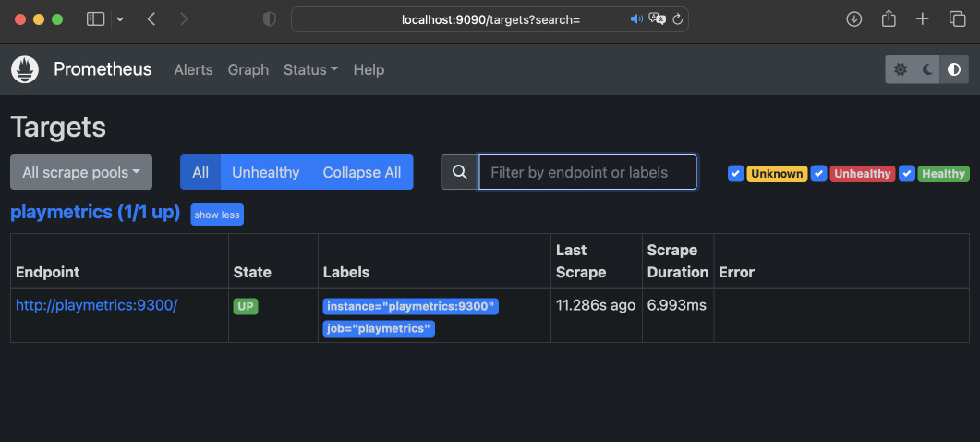This screenshot has height=442, width=980.
Task: Go back with Safari back arrow
Action: coord(151,19)
